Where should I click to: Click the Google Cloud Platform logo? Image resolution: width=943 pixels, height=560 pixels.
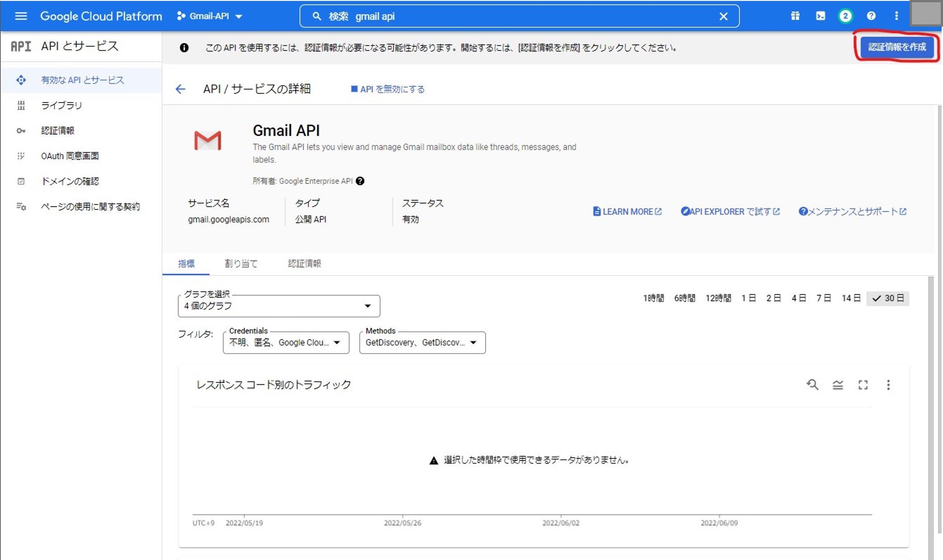coord(101,16)
